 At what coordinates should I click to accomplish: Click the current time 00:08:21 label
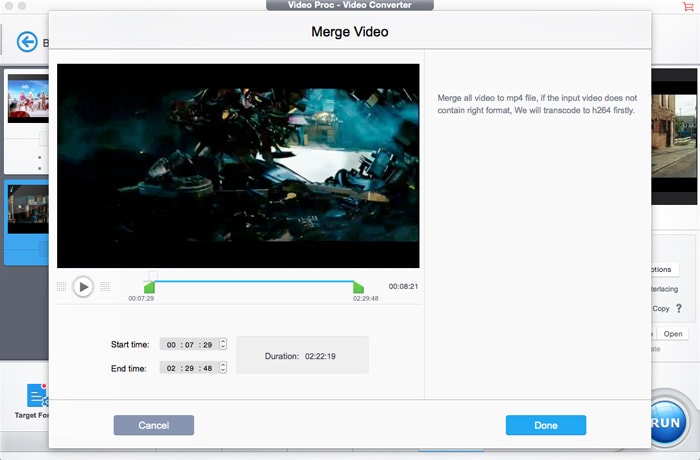tap(403, 286)
